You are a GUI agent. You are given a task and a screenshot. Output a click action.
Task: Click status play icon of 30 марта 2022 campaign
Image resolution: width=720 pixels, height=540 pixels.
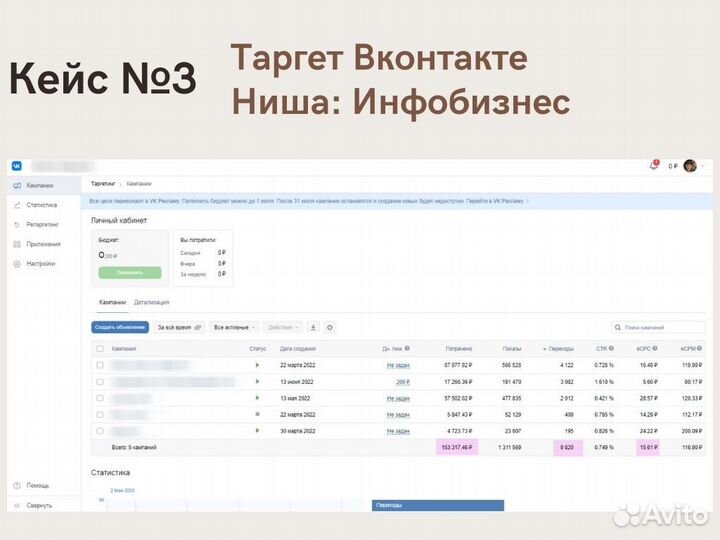pyautogui.click(x=257, y=431)
